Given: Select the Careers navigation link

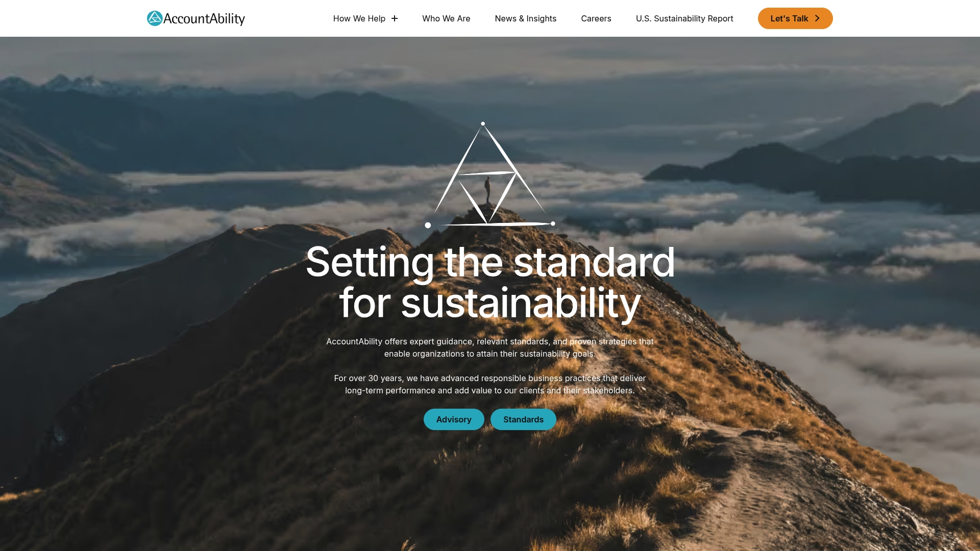Looking at the screenshot, I should pyautogui.click(x=596, y=18).
